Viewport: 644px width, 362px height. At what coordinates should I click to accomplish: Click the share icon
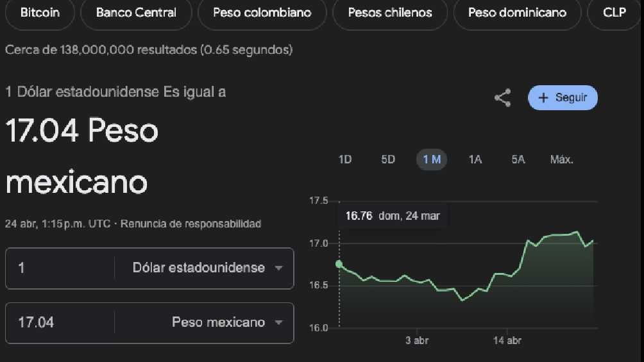coord(503,98)
